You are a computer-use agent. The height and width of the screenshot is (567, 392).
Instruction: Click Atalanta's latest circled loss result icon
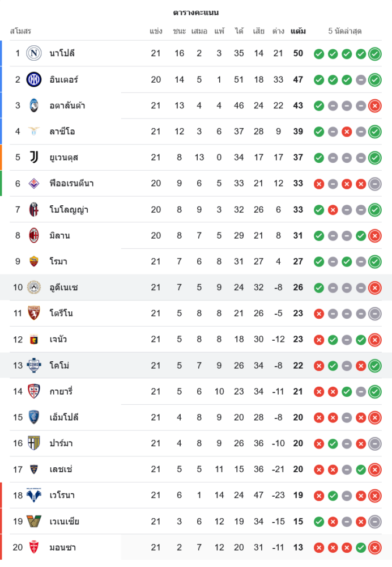coord(374,105)
